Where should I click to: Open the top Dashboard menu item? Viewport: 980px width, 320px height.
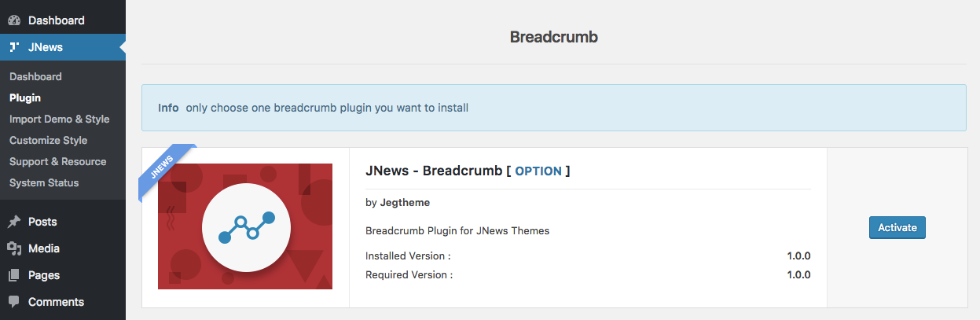pos(56,20)
